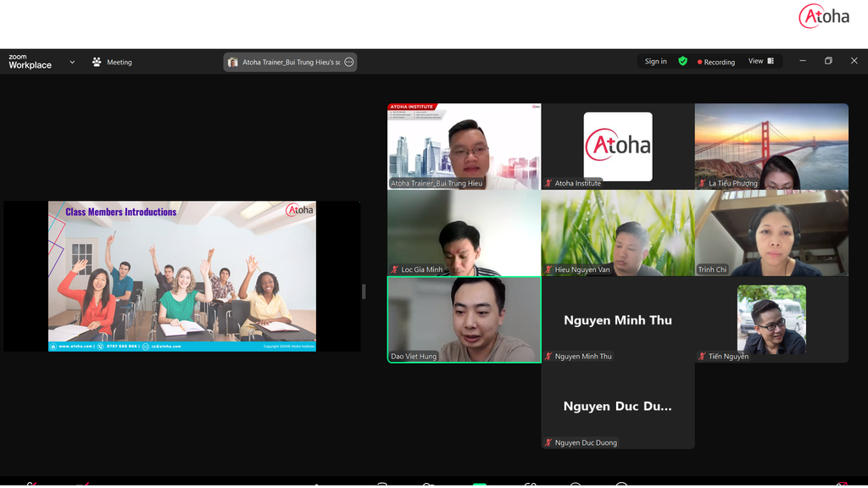This screenshot has height=488, width=868.
Task: Click muted mic icon beside Nguyen Duc Duong
Action: [548, 442]
